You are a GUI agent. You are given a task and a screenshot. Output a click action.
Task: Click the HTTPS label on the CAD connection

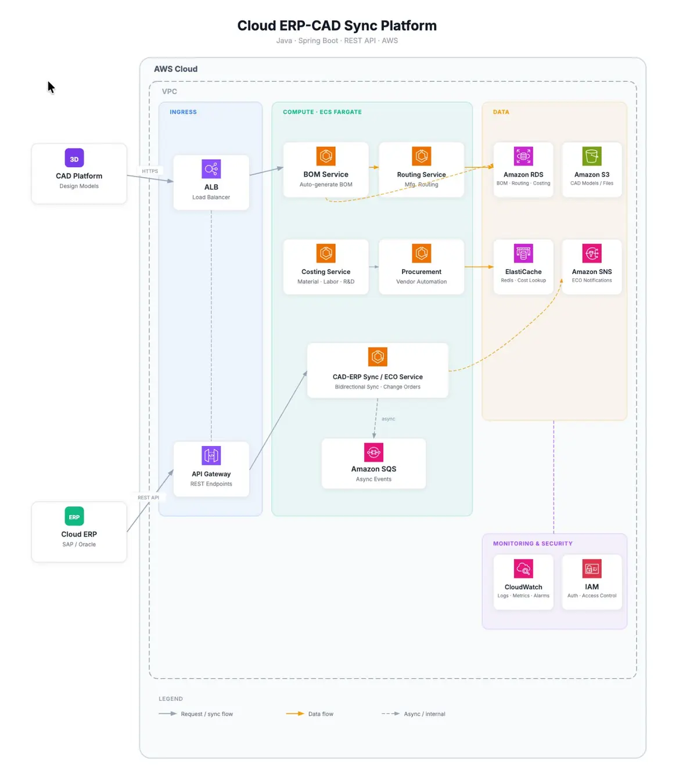(x=150, y=171)
